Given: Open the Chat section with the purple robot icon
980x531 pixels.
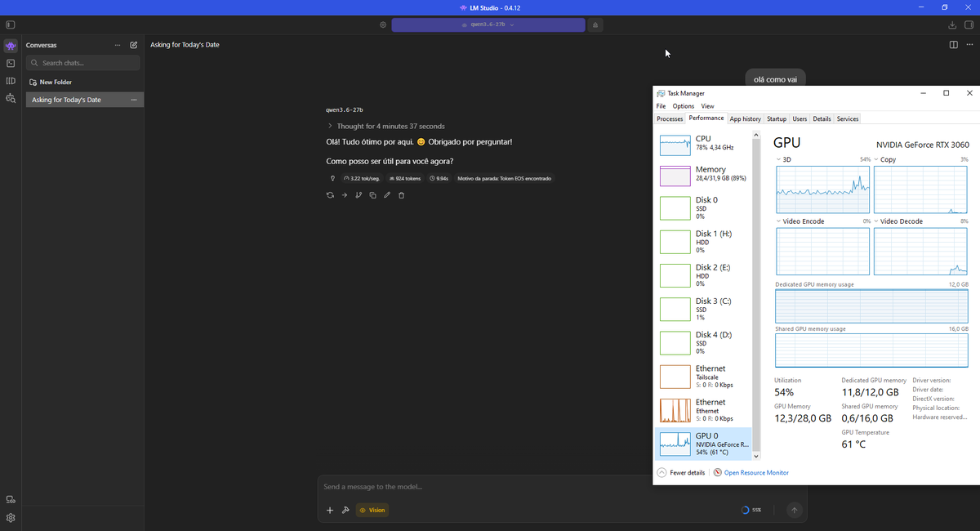Looking at the screenshot, I should pos(11,46).
